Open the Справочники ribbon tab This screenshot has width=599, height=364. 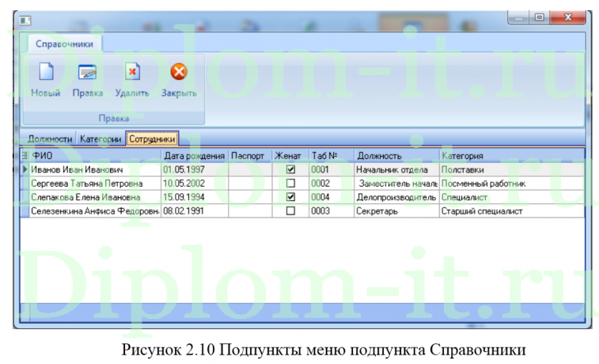(x=65, y=44)
